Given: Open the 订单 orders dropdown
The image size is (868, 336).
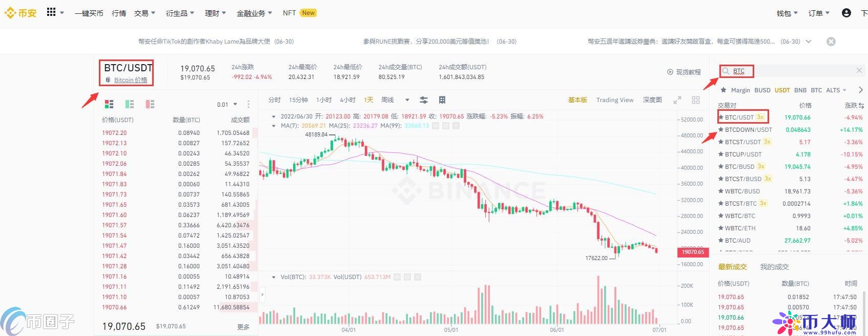Looking at the screenshot, I should (819, 13).
